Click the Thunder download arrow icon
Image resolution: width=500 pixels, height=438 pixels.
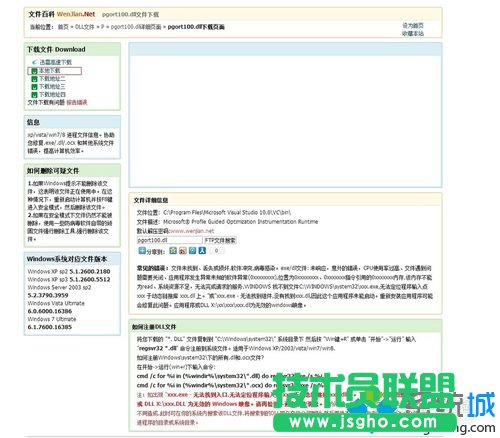34,62
